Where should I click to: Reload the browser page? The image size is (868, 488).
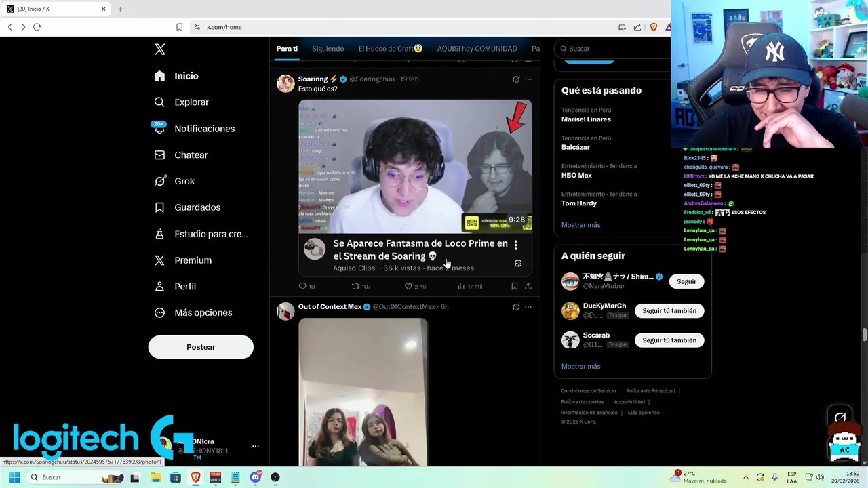[x=37, y=27]
